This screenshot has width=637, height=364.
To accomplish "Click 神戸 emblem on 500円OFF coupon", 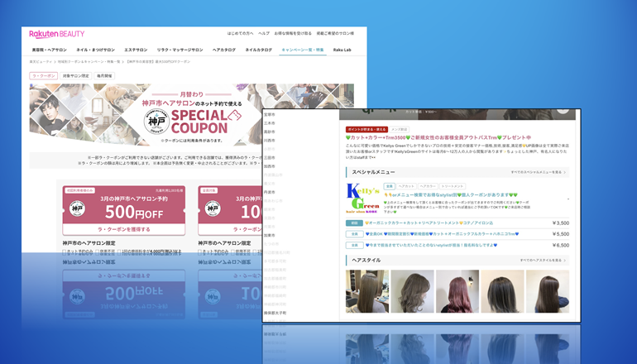I will (77, 208).
